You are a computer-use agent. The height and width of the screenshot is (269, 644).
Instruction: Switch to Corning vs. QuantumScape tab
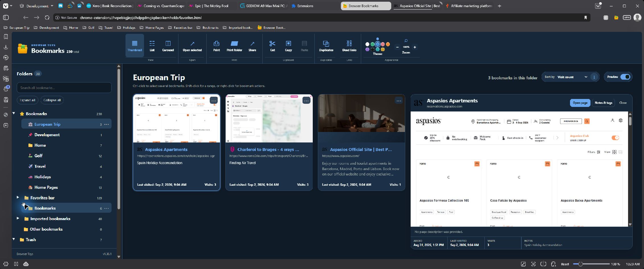[161, 6]
